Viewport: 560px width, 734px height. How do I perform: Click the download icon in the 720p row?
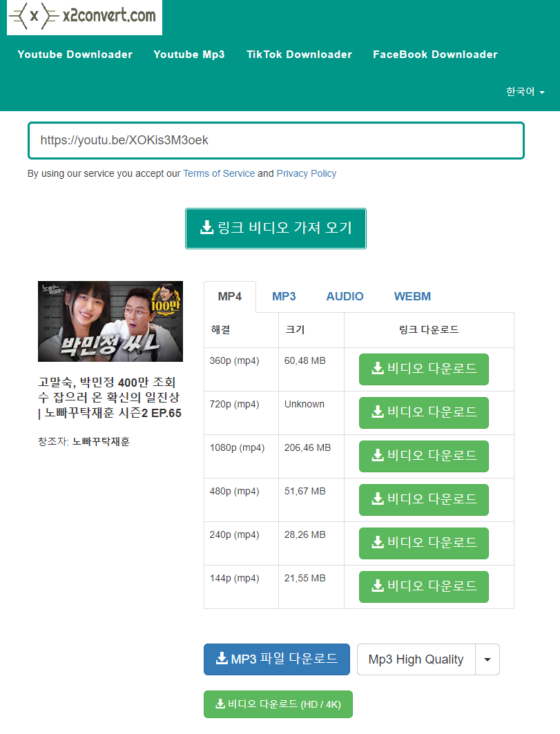point(378,412)
